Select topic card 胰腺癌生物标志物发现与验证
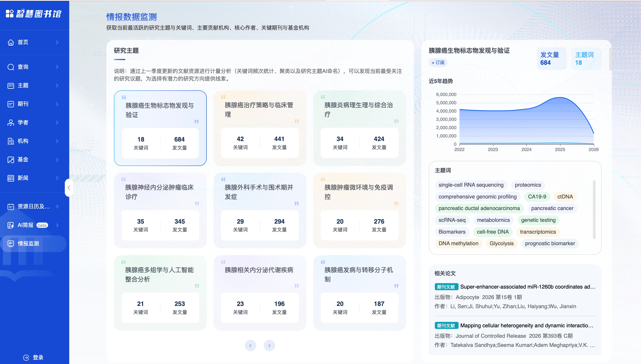 tap(160, 128)
